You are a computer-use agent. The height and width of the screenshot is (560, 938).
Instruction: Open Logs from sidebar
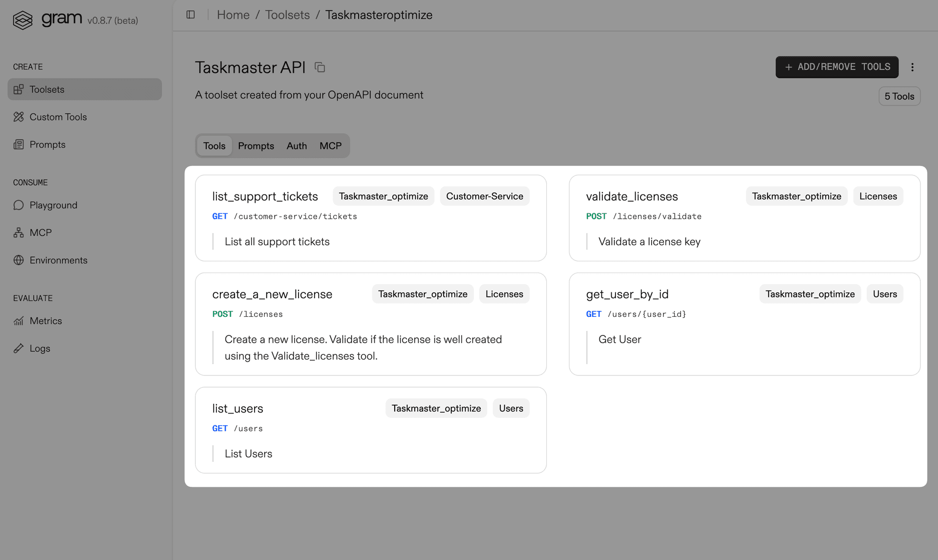[x=40, y=349]
